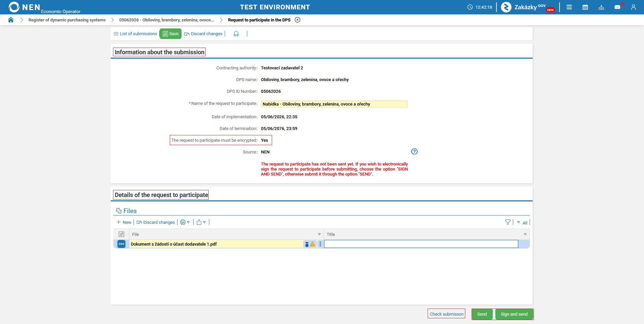Open the print dropdown in Files toolbar
The width and height of the screenshot is (644, 324).
coord(185,222)
